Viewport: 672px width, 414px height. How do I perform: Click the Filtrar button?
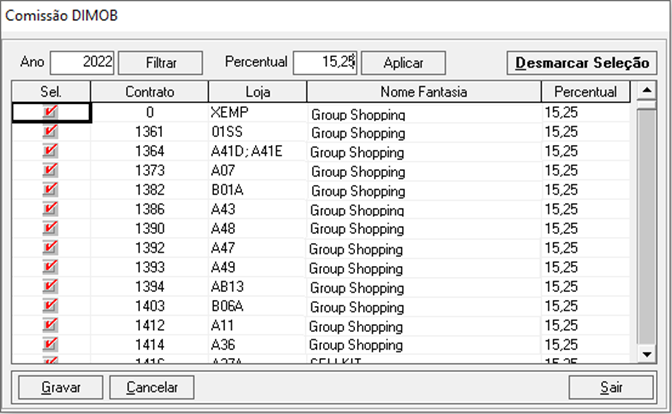coord(160,63)
